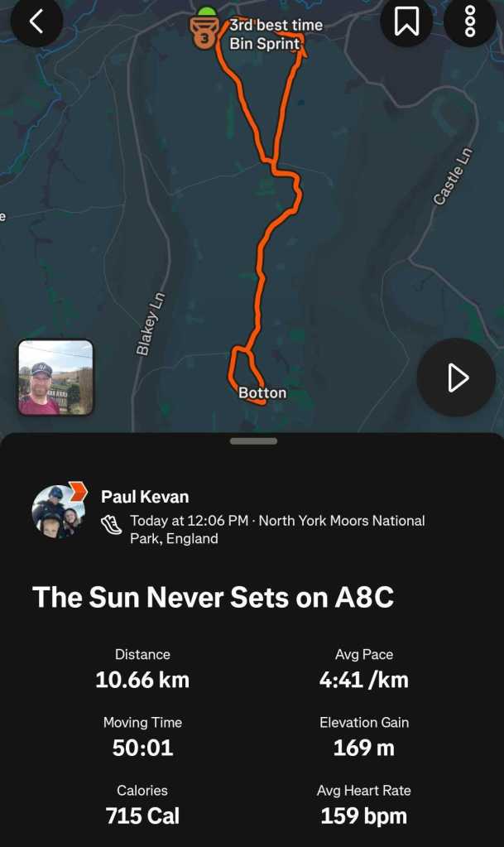Play the route flyover
The image size is (504, 847).
tap(456, 378)
